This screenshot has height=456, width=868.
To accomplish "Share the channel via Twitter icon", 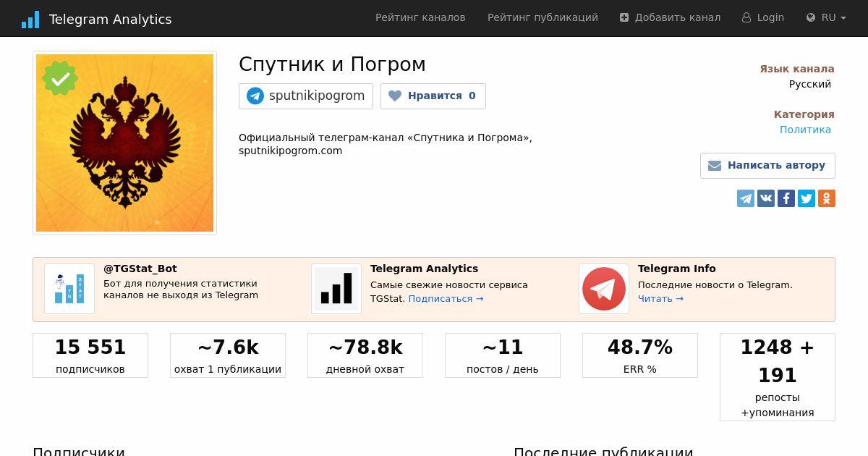I will tap(807, 198).
